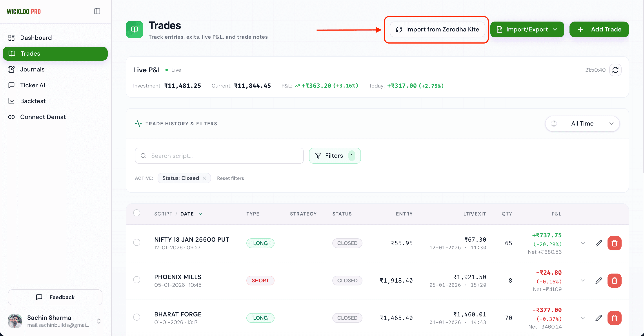
Task: Click the WICKLOG PRO logo
Action: [24, 11]
